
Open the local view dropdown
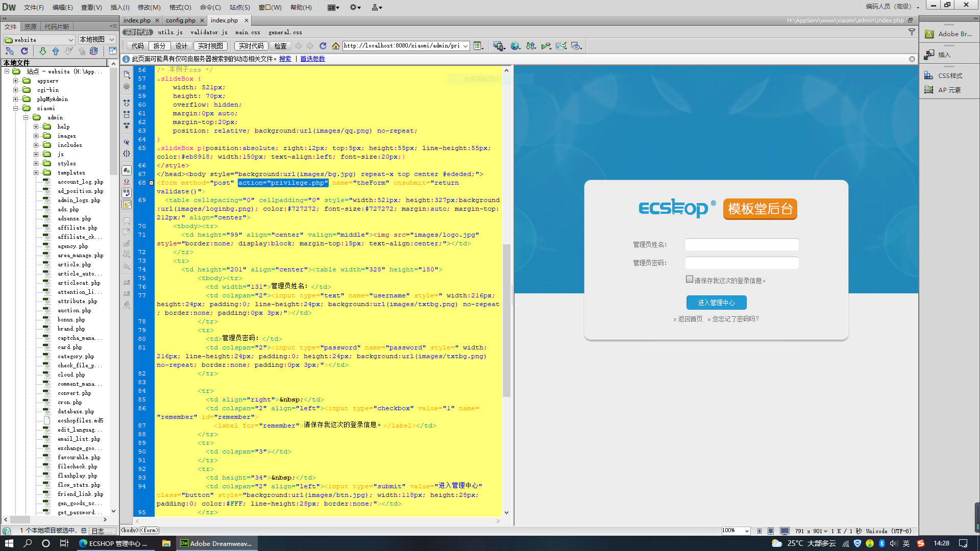[x=96, y=39]
